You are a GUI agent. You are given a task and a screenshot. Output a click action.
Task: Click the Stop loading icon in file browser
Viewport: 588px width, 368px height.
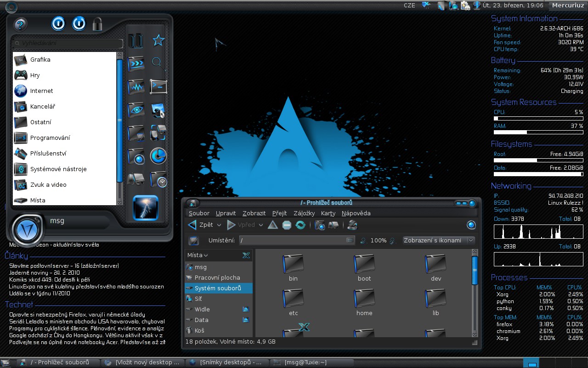click(287, 225)
